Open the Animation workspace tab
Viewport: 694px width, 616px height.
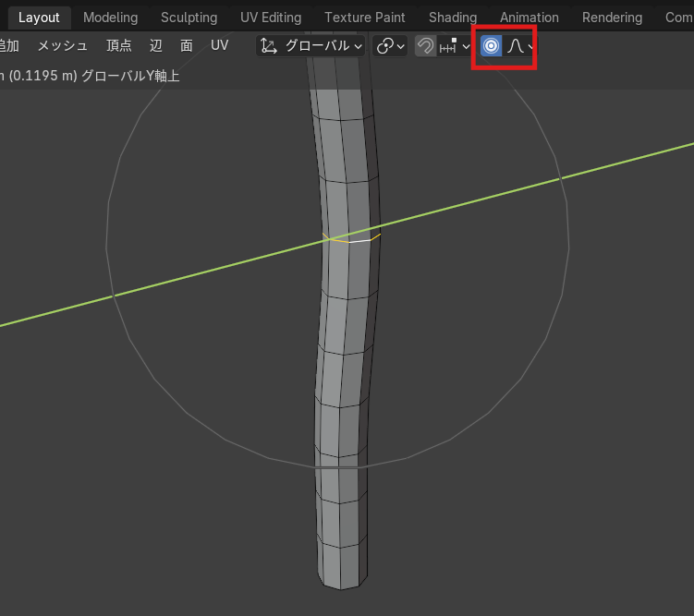(530, 18)
